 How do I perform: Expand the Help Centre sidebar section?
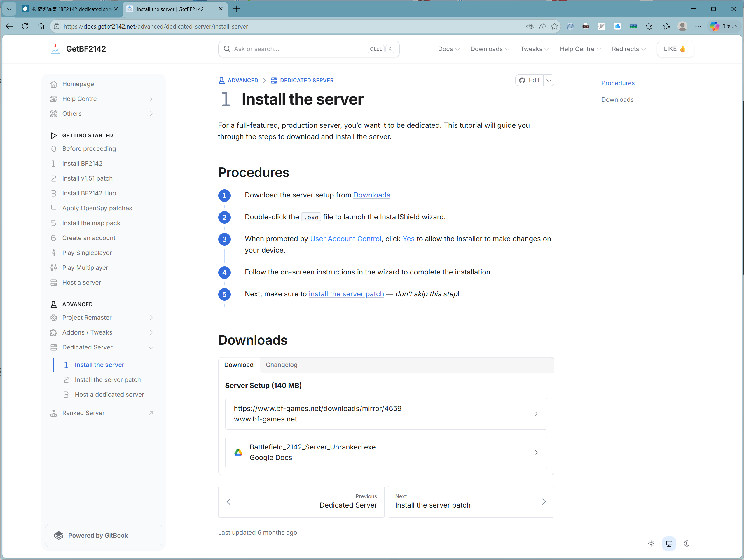[x=151, y=99]
